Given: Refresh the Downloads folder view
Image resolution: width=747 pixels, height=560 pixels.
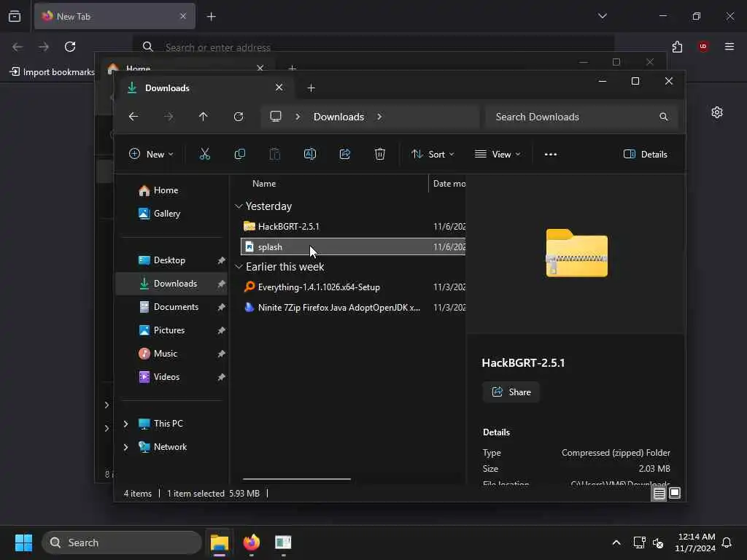Looking at the screenshot, I should 239,117.
